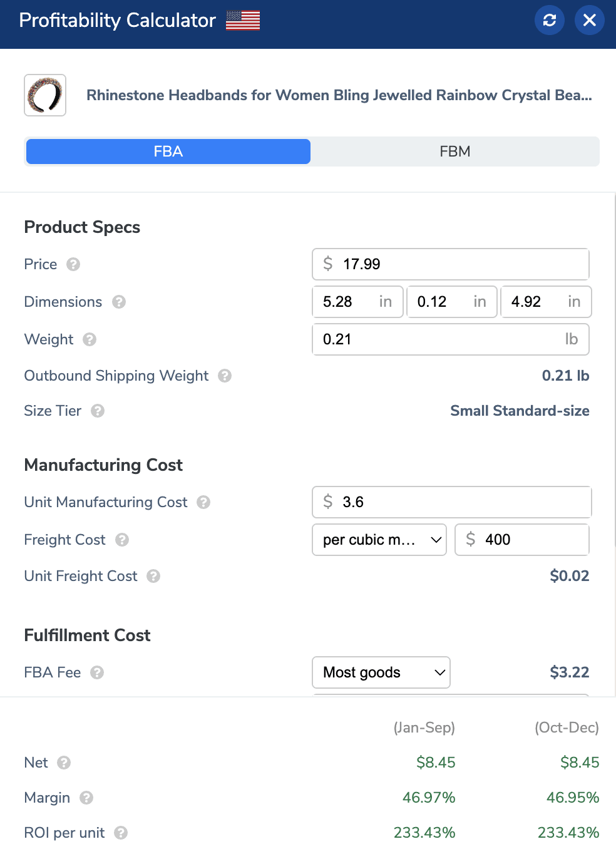Click the Price input showing 17.99
This screenshot has width=616, height=854.
click(x=451, y=264)
